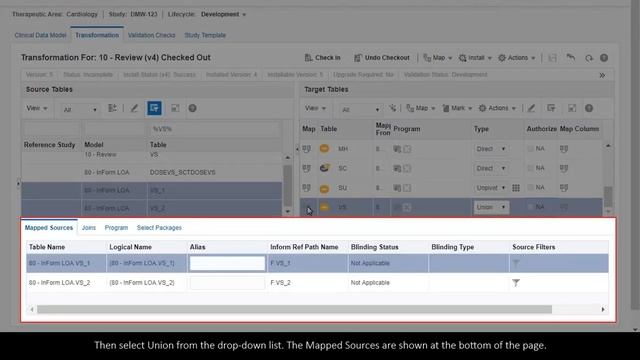The width and height of the screenshot is (640, 360).
Task: Open the Lifecycle Development dropdown
Action: tap(223, 14)
